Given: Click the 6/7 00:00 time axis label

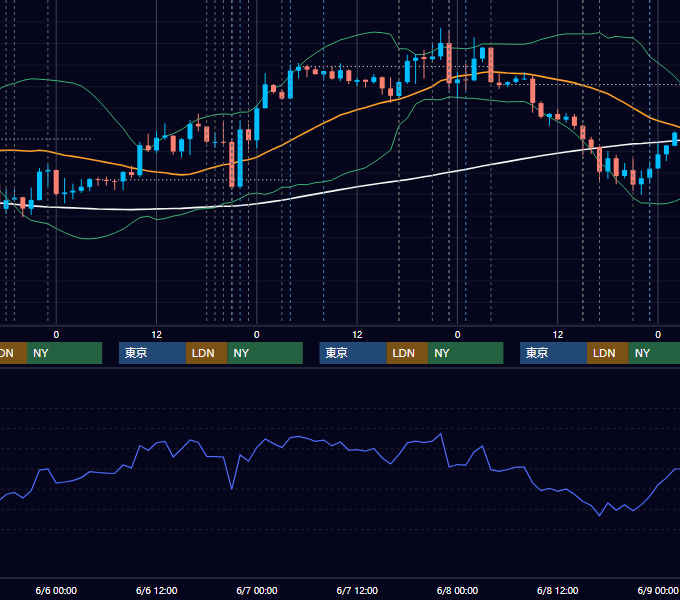Looking at the screenshot, I should 257,590.
